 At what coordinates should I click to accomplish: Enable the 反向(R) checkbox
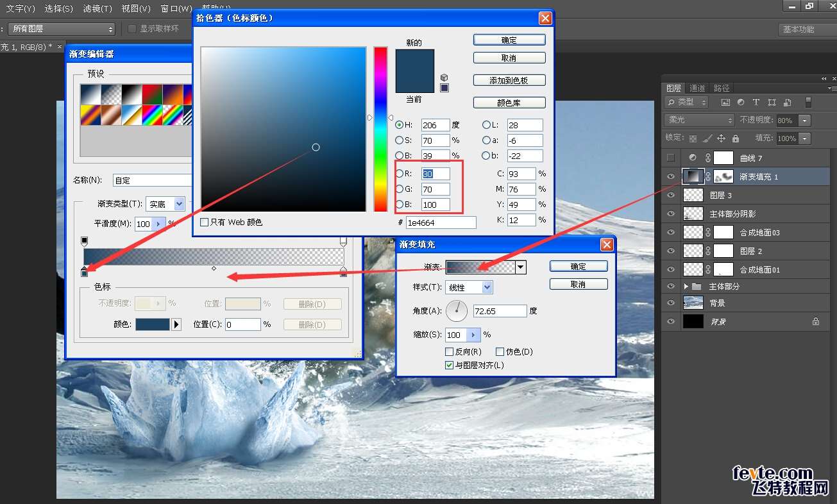pyautogui.click(x=449, y=351)
